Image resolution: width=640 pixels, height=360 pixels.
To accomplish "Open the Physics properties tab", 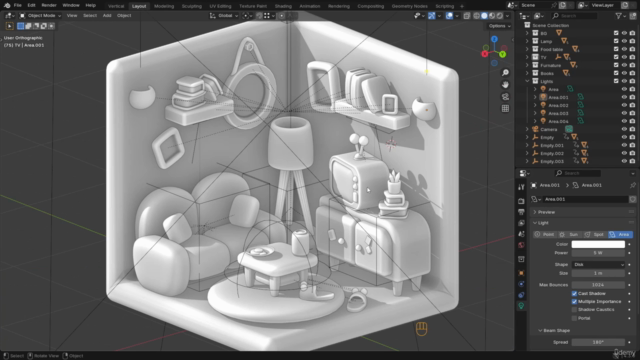I will click(x=521, y=284).
